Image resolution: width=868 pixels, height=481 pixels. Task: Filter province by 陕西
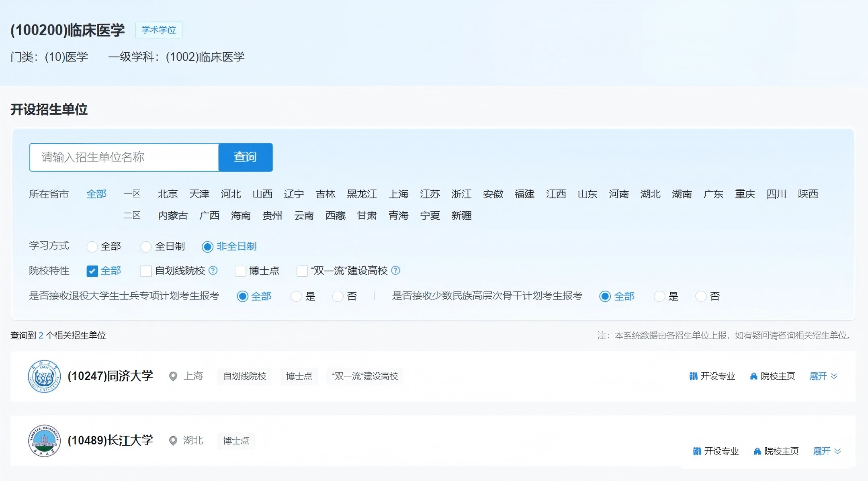coord(808,194)
